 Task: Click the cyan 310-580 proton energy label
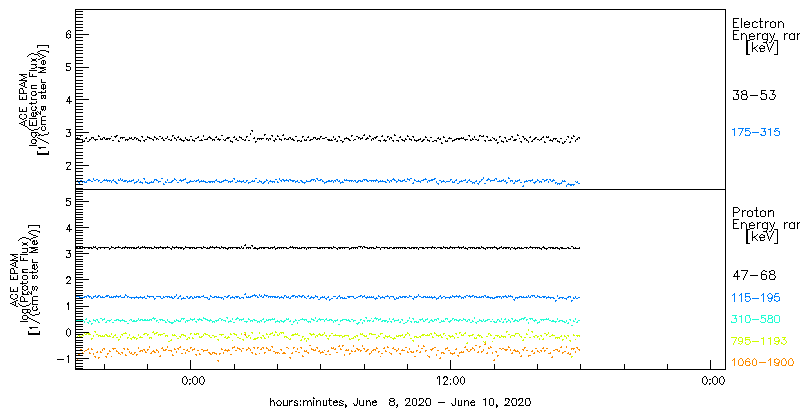(756, 320)
